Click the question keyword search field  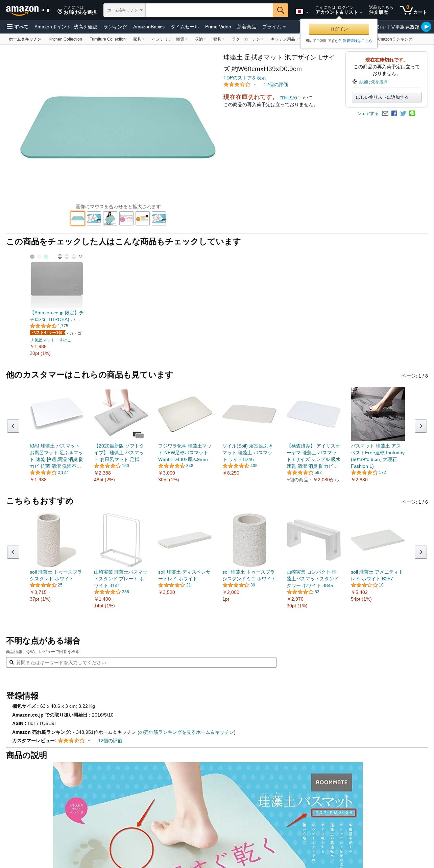[x=141, y=662]
